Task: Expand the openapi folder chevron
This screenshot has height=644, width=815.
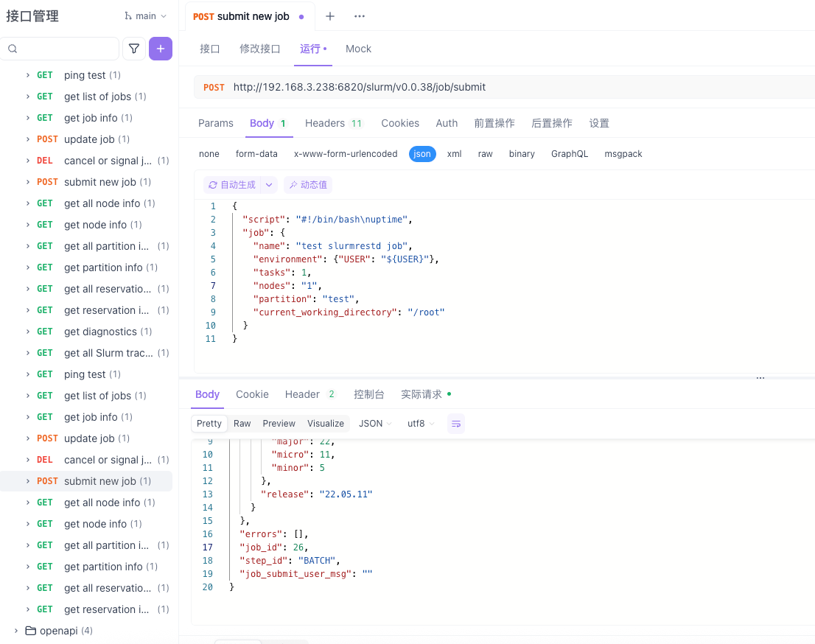Action: pyautogui.click(x=16, y=631)
